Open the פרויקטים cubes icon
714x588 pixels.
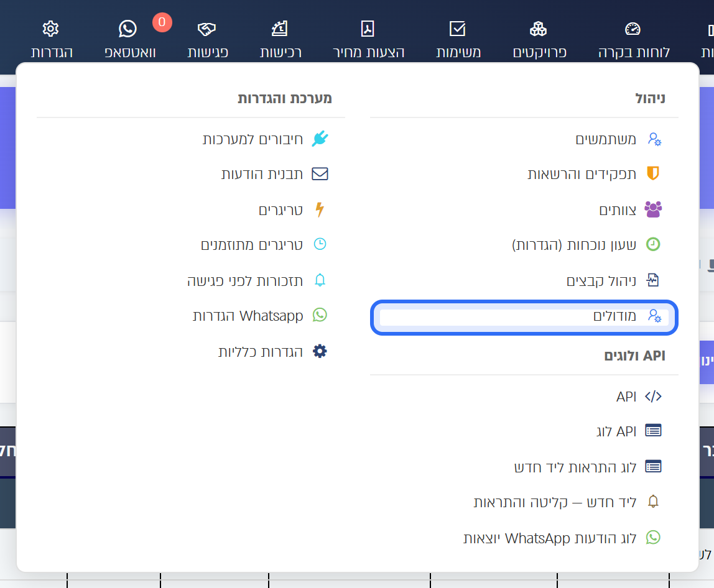(x=538, y=29)
